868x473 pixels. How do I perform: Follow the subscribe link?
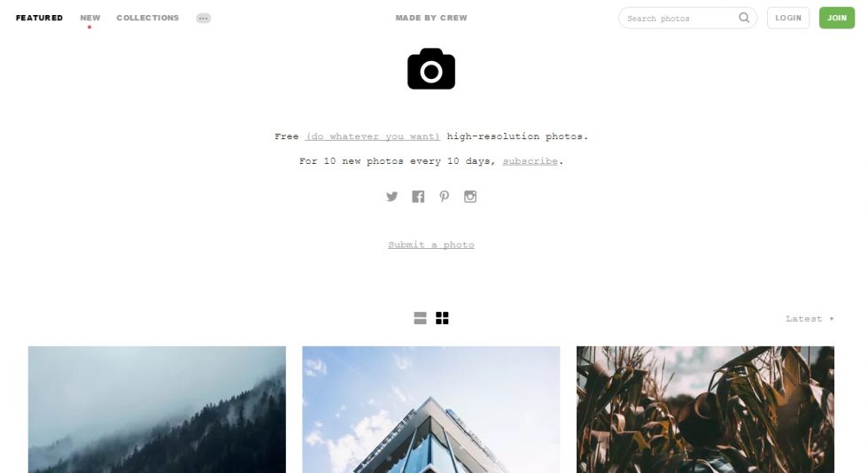pos(531,161)
